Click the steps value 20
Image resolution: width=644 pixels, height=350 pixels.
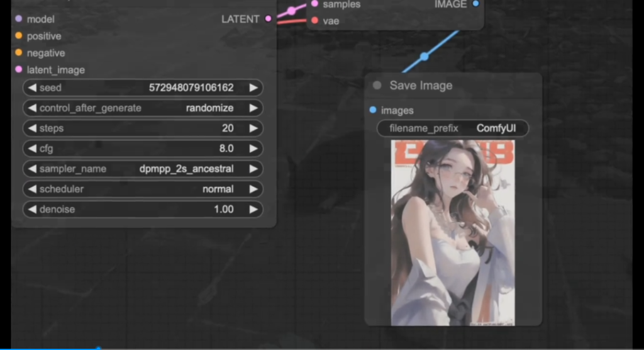(228, 128)
